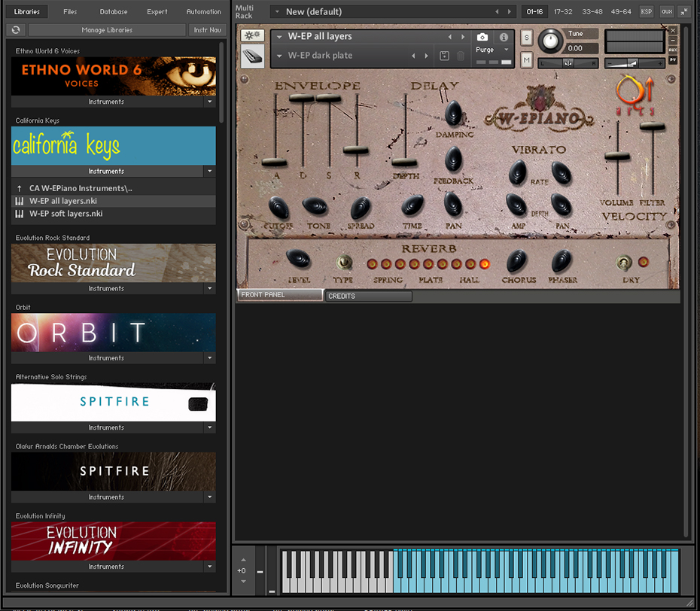700x611 pixels.
Task: Select previous snapshot beside W-EP dark plate
Action: pos(413,56)
